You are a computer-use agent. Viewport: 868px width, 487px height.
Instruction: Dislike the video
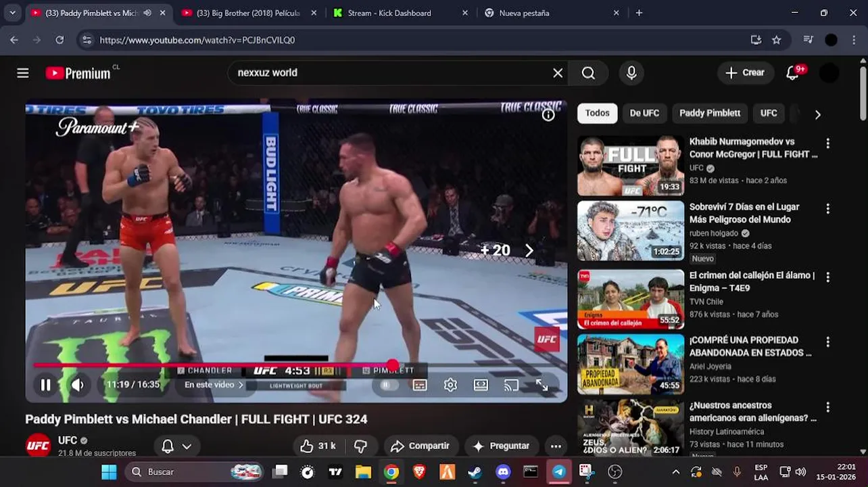coord(360,446)
